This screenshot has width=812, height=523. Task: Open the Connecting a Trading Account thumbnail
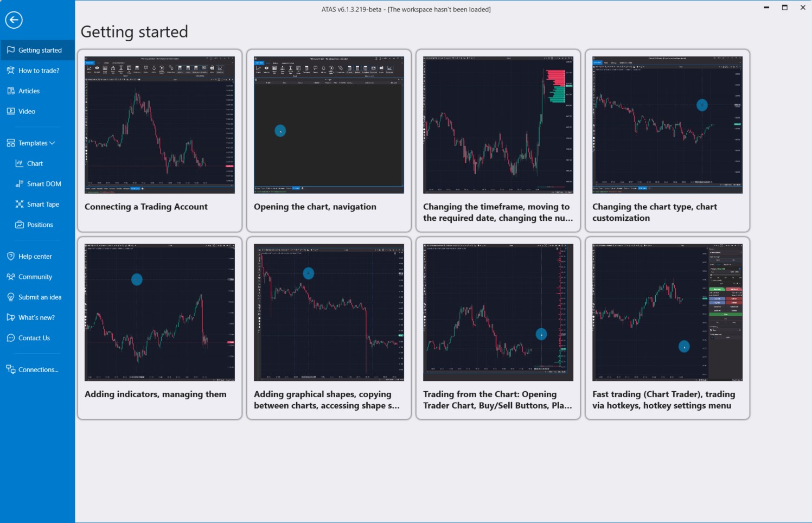click(159, 125)
